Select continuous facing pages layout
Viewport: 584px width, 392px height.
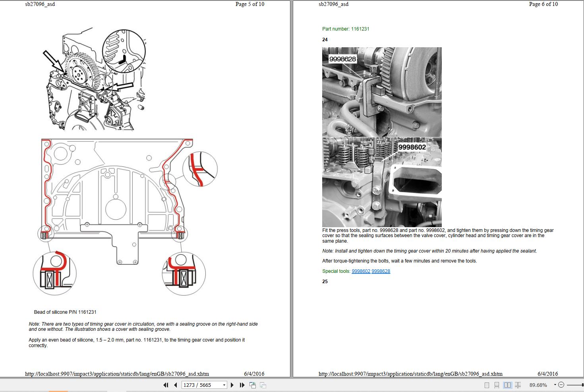point(518,385)
